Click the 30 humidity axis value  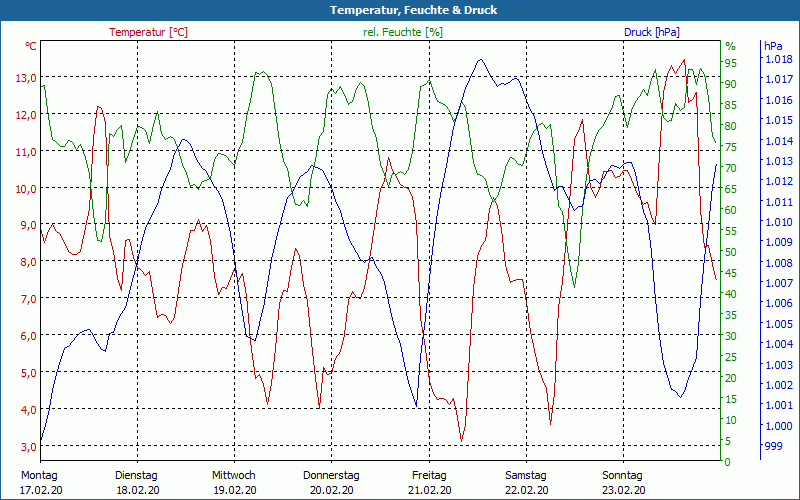pos(731,336)
